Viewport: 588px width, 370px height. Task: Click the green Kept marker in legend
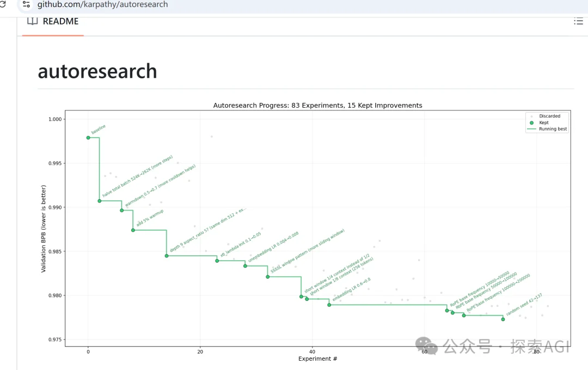tap(532, 122)
